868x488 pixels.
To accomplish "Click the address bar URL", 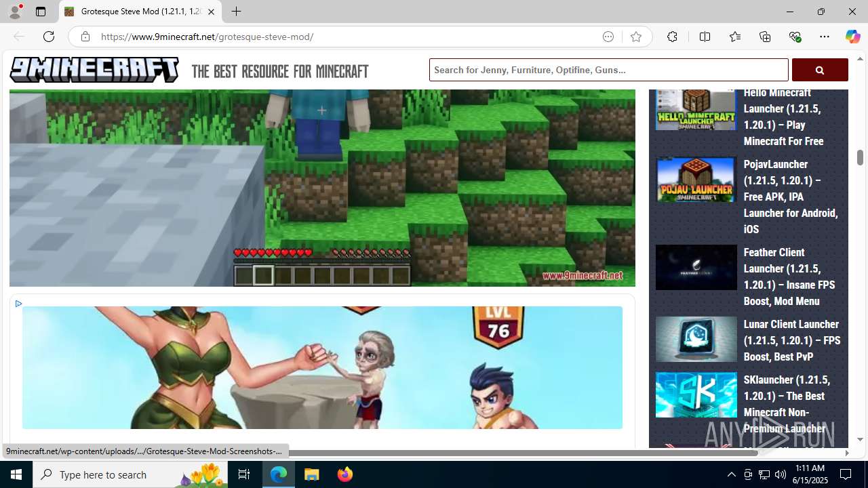I will (x=207, y=37).
